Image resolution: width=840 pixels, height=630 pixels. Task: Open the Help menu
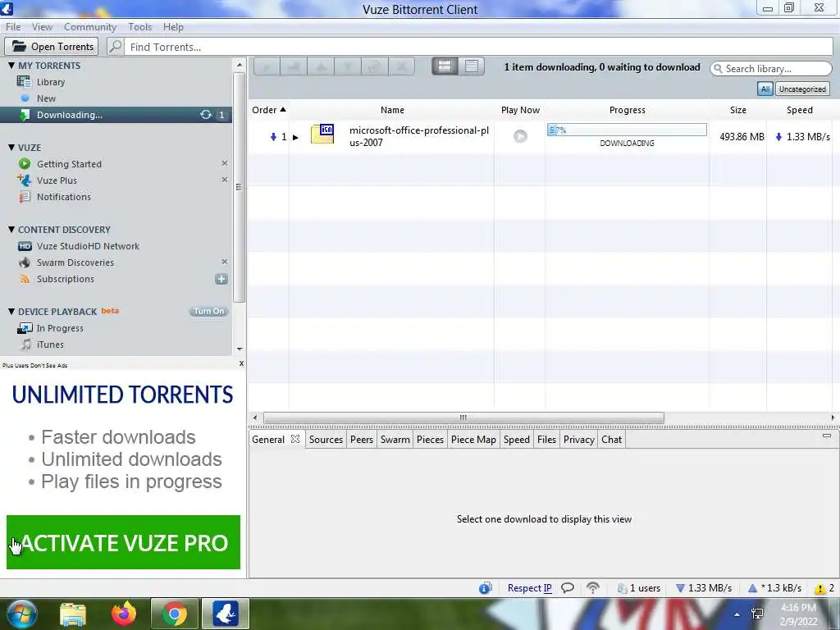coord(173,27)
